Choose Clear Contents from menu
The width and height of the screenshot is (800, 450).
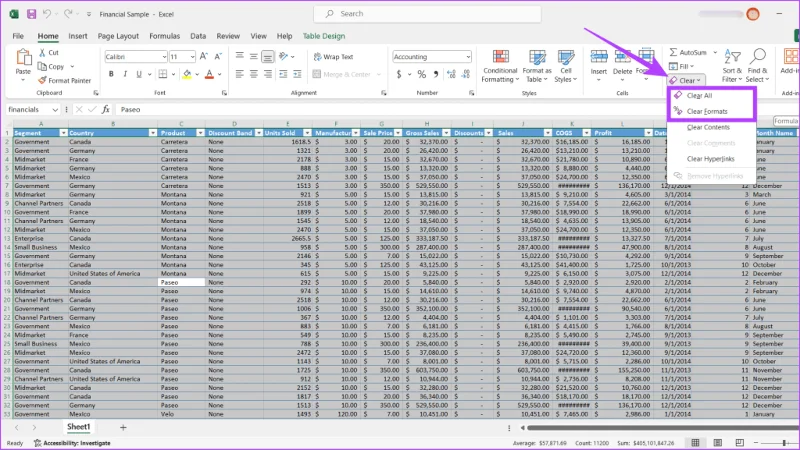[712, 127]
